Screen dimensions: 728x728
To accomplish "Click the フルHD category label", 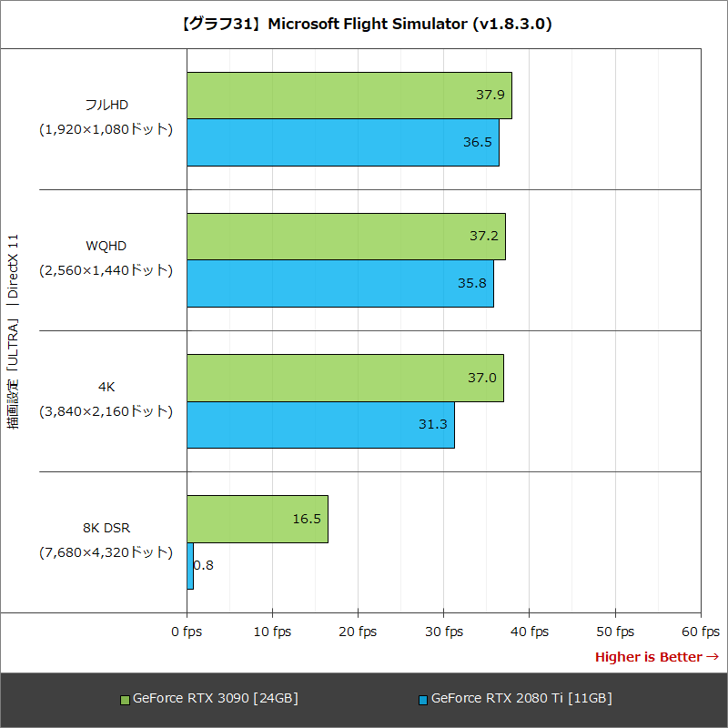I will coord(106,105).
